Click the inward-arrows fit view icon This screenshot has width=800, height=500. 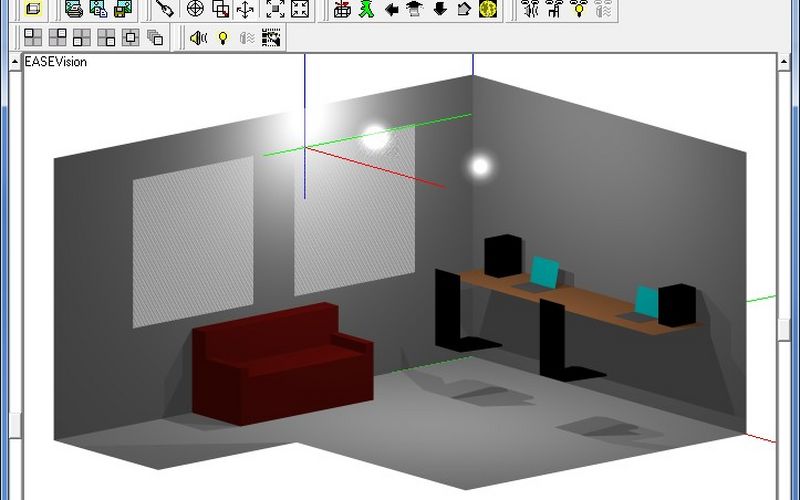tap(300, 9)
